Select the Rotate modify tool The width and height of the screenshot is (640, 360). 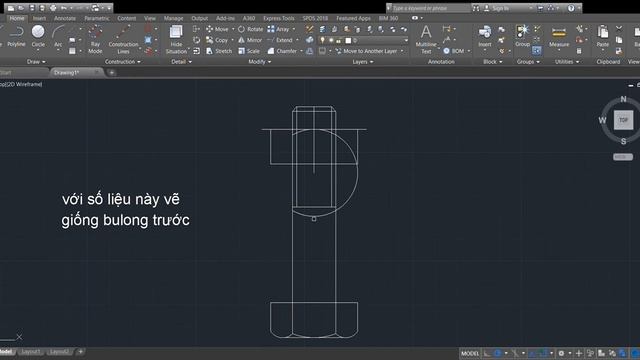[251, 29]
